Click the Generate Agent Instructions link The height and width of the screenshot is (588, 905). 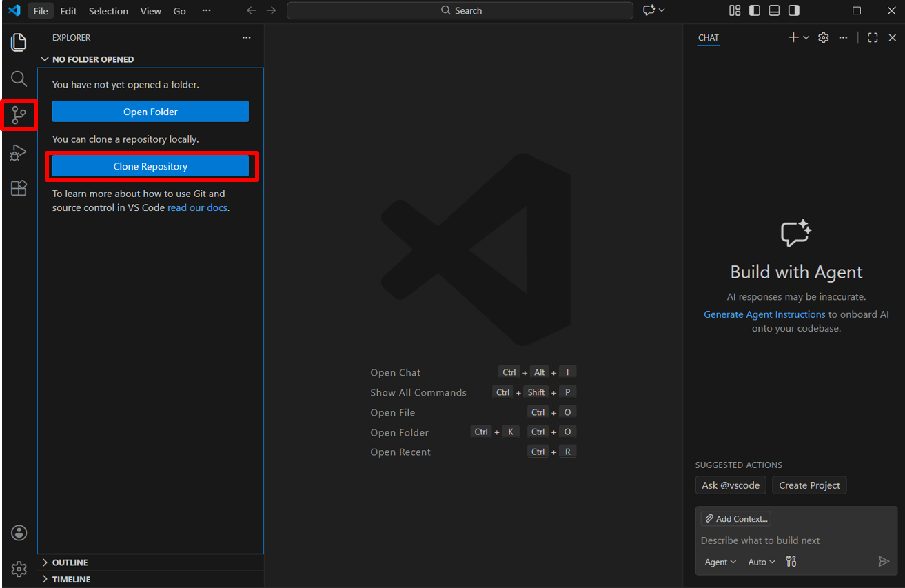point(764,314)
